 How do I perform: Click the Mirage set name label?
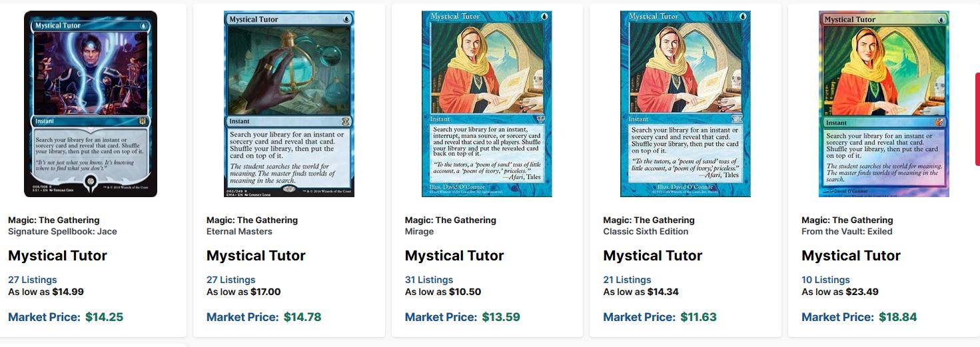tap(419, 232)
